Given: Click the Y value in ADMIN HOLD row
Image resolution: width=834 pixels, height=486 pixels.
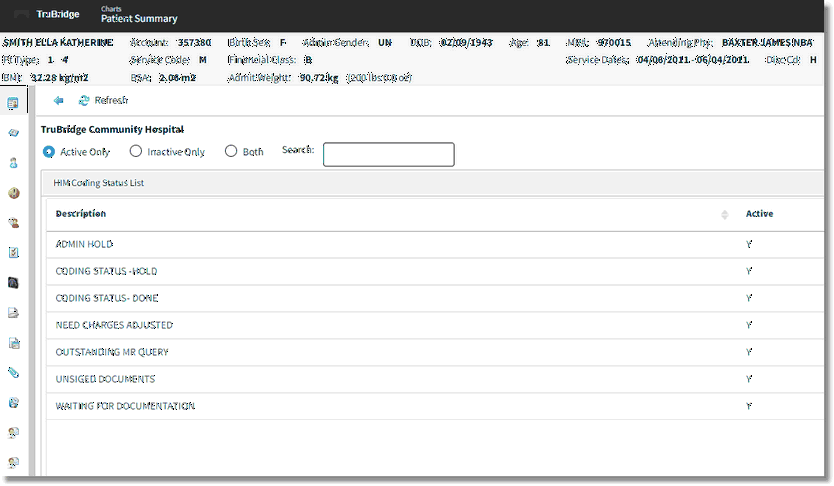Looking at the screenshot, I should [x=749, y=245].
